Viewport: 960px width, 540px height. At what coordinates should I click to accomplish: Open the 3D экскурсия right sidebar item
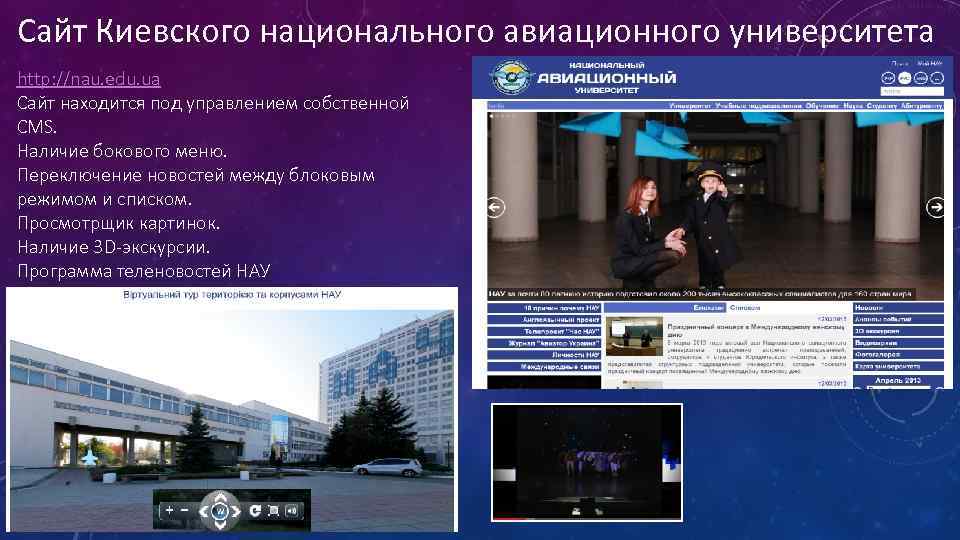tap(898, 331)
